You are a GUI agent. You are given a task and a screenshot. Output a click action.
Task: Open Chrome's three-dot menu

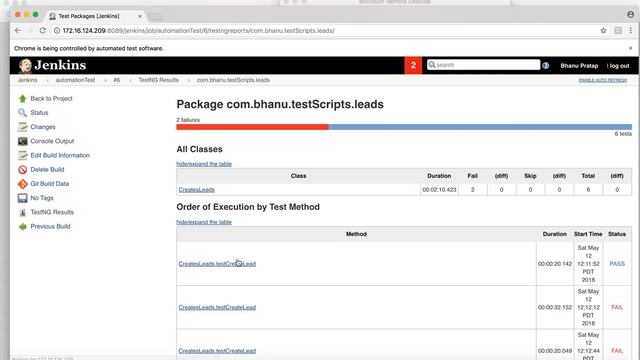coord(630,31)
